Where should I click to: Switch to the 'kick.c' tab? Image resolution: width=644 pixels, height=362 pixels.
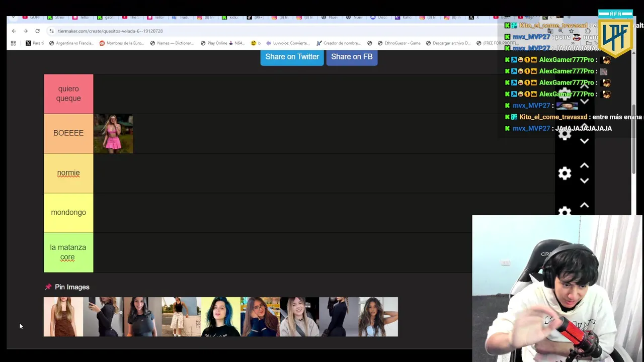tap(230, 18)
